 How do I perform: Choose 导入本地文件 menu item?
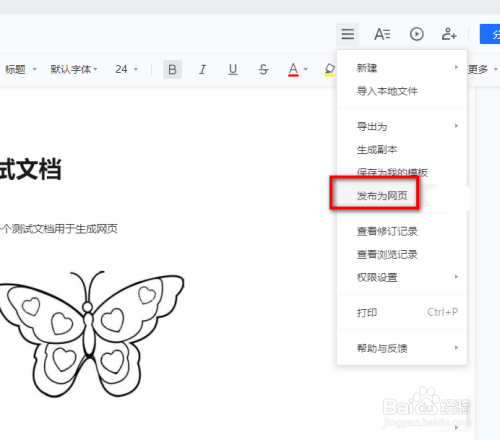pyautogui.click(x=402, y=91)
